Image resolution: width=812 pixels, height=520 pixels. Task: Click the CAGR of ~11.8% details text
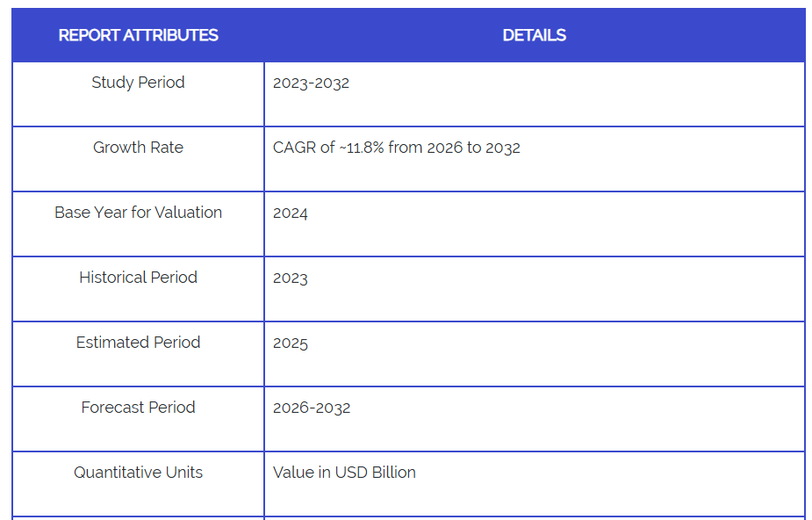tap(396, 148)
